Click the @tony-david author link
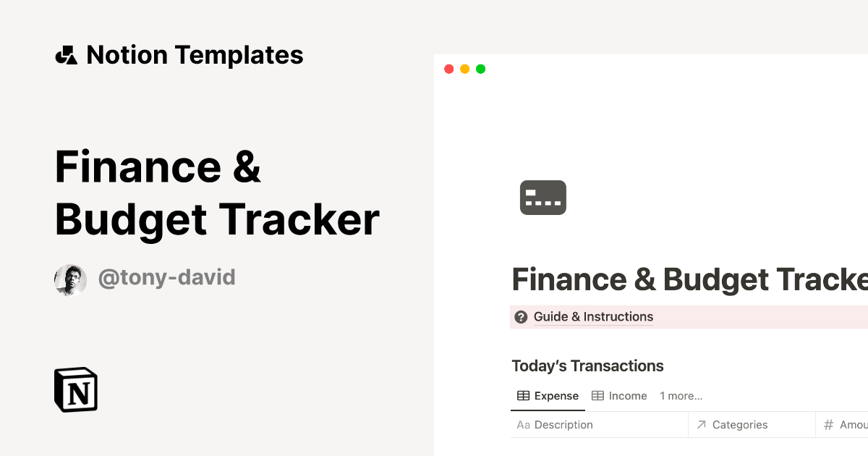 (x=166, y=278)
